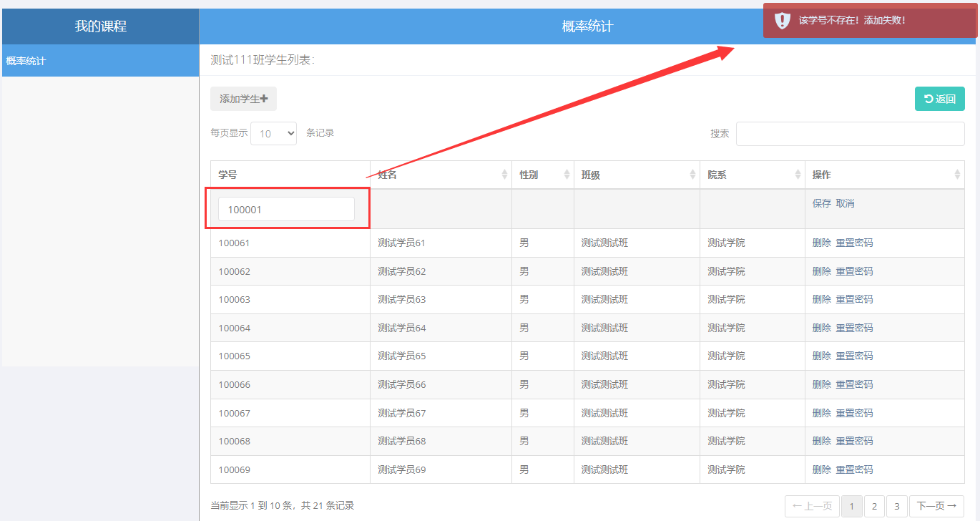Sort by 班级 column arrows

692,175
